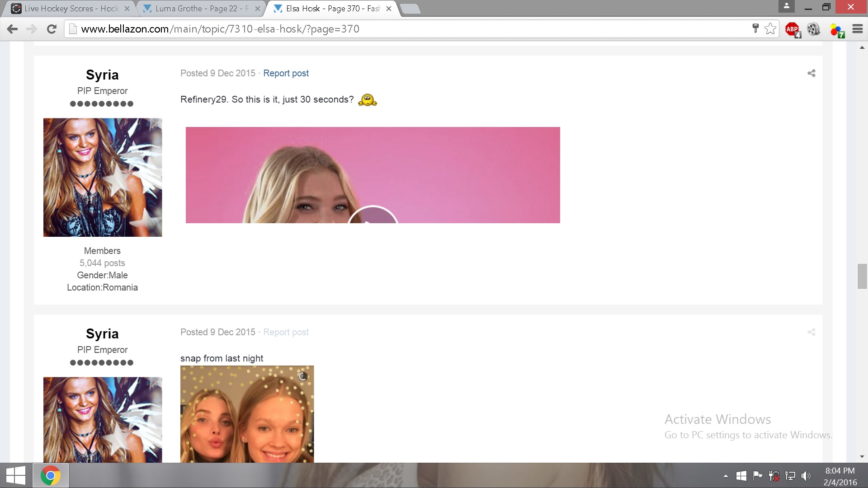Image resolution: width=868 pixels, height=488 pixels.
Task: Click the address bar URL field
Action: click(x=407, y=29)
